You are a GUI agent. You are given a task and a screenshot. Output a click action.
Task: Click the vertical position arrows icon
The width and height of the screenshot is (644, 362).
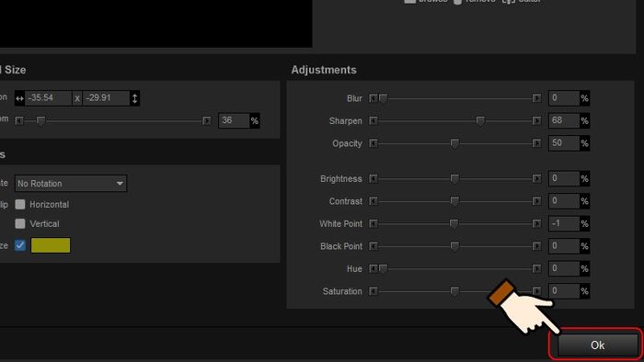click(x=134, y=98)
